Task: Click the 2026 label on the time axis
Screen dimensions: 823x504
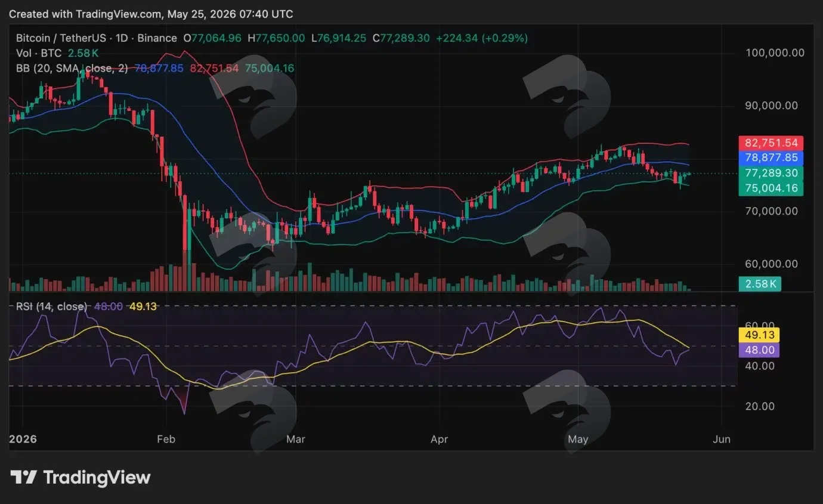Action: [23, 440]
